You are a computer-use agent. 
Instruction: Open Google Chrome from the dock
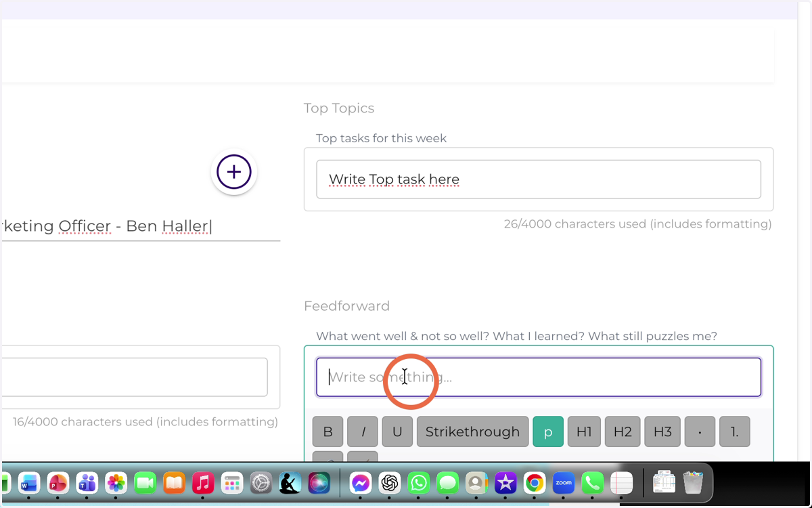[x=535, y=483]
